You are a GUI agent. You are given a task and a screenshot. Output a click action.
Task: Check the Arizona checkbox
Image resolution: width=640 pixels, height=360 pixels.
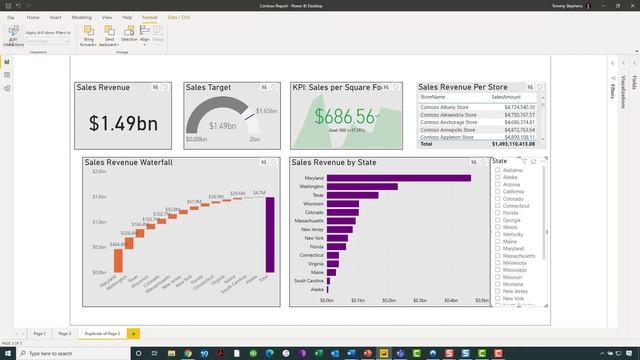(498, 184)
